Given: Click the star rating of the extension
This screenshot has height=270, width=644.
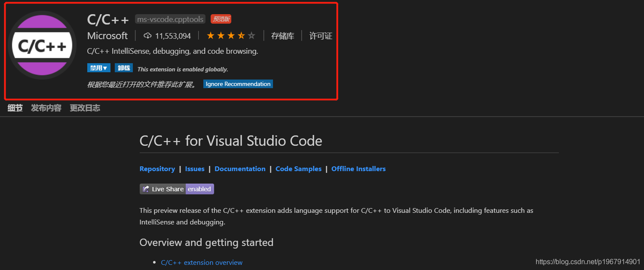Looking at the screenshot, I should coord(231,36).
